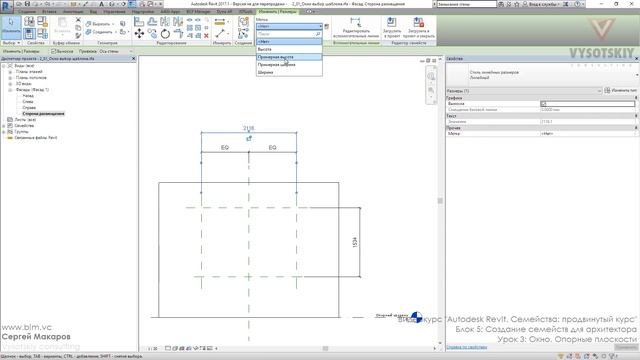This screenshot has height=360, width=640.
Task: Select 'Примерная ширина' in the label list
Action: (x=289, y=64)
